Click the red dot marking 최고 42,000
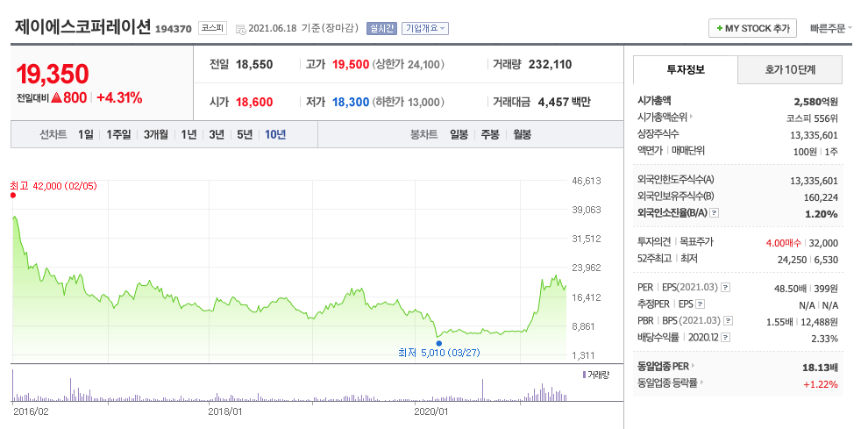 [13, 195]
